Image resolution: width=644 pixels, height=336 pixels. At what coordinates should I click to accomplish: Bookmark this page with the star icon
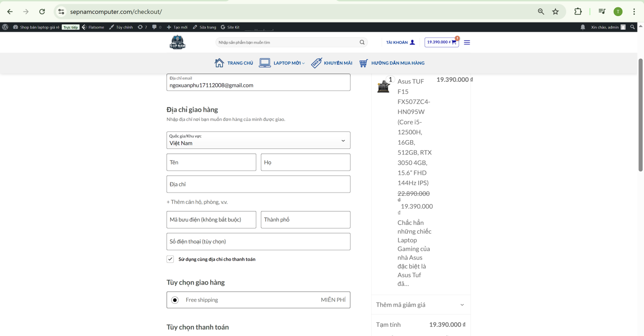556,11
